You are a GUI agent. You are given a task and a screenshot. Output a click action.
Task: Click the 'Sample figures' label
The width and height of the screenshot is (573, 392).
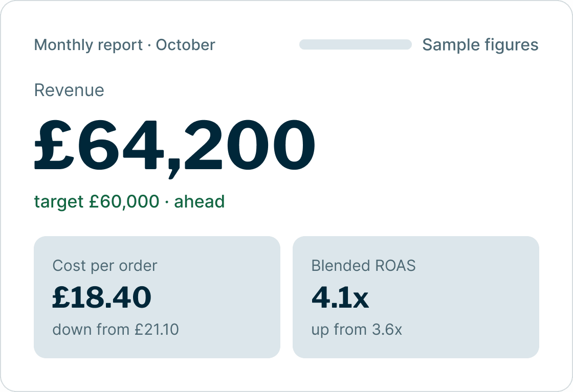click(480, 45)
